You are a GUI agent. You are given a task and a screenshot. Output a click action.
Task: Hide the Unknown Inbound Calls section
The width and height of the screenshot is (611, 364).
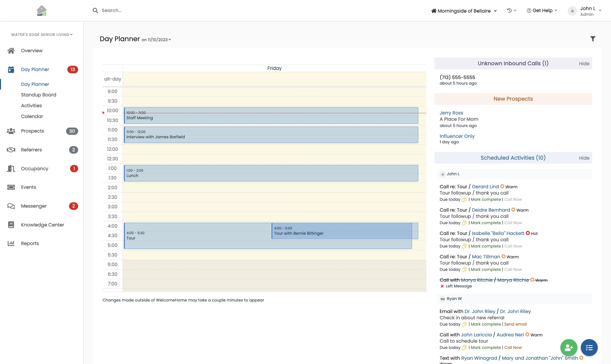click(584, 64)
